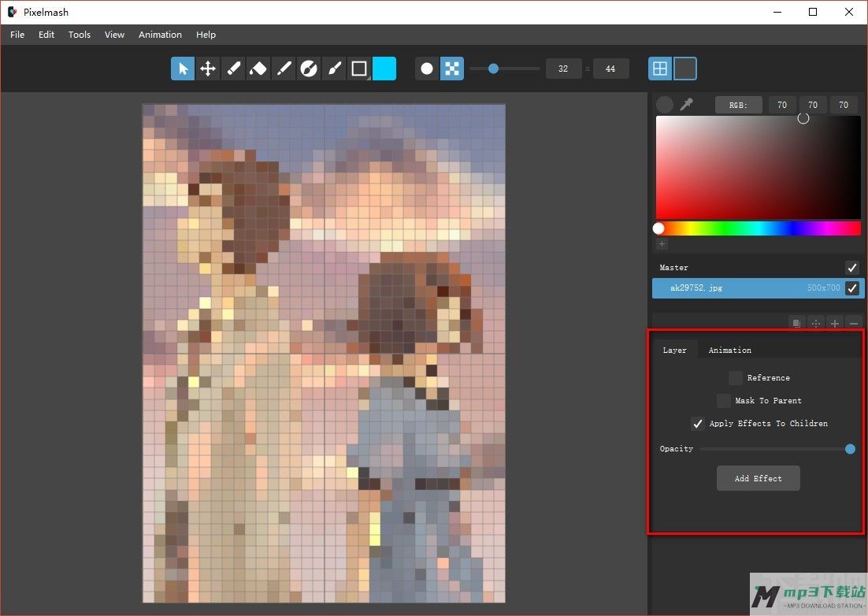Select the rectangle shape tool

point(359,69)
